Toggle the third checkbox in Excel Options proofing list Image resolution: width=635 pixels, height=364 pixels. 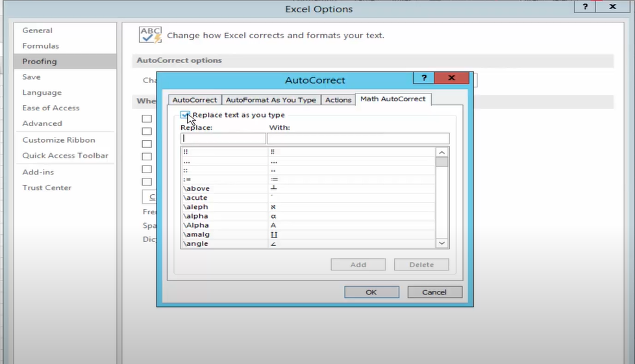(147, 144)
